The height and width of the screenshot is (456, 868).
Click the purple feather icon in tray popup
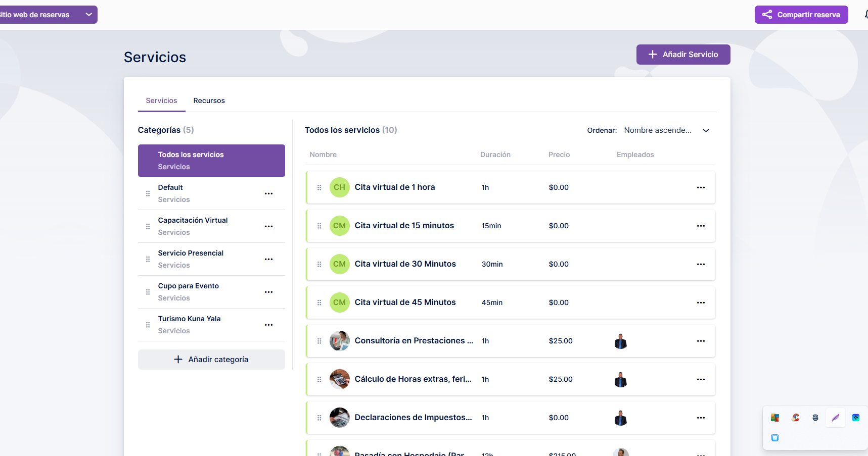coord(835,418)
